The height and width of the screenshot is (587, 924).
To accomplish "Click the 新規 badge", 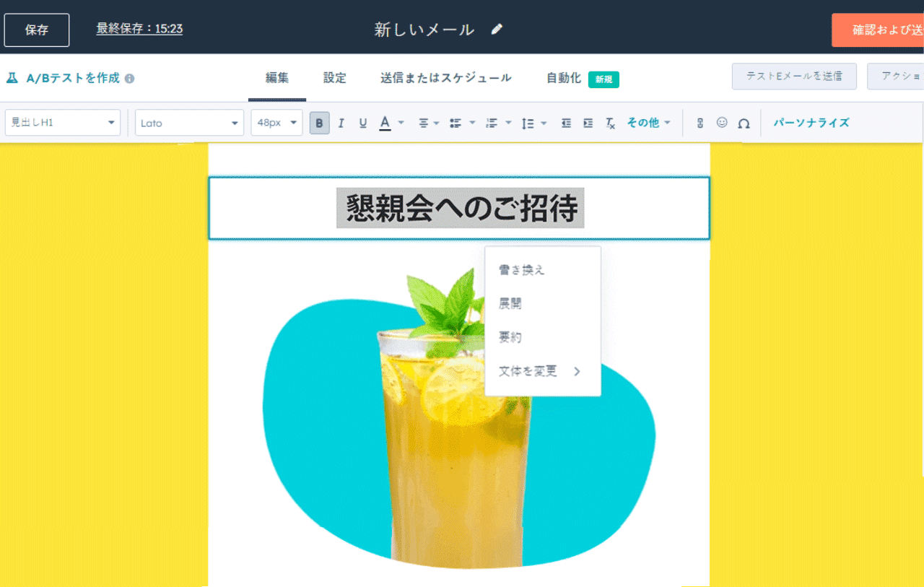I will pos(603,79).
